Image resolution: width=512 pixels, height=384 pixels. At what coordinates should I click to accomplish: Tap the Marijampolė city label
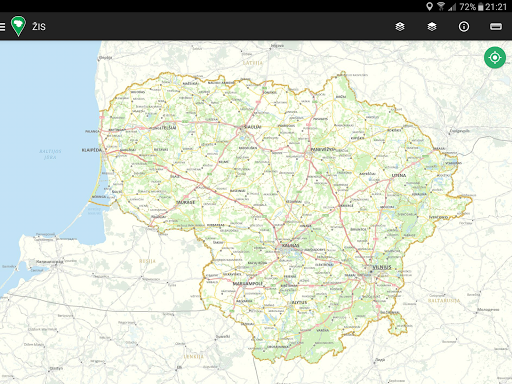(248, 284)
